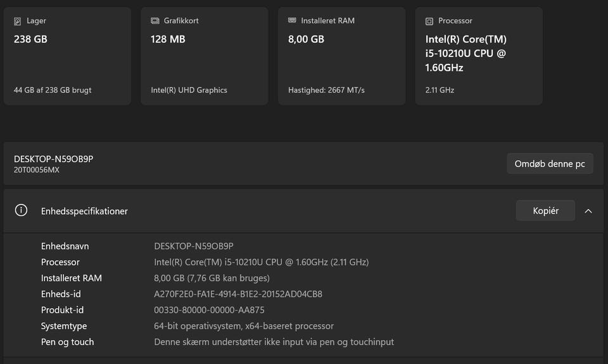Click the model number 20T00056MX

point(37,170)
